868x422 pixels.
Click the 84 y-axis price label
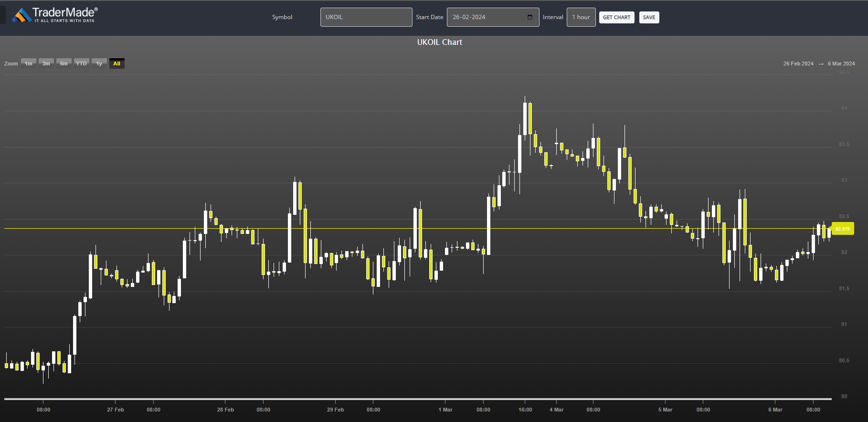[x=844, y=108]
